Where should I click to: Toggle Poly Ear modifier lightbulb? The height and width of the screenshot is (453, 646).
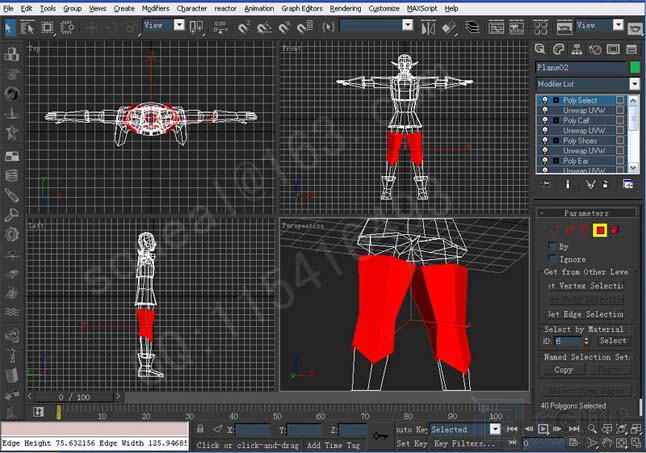[x=545, y=161]
